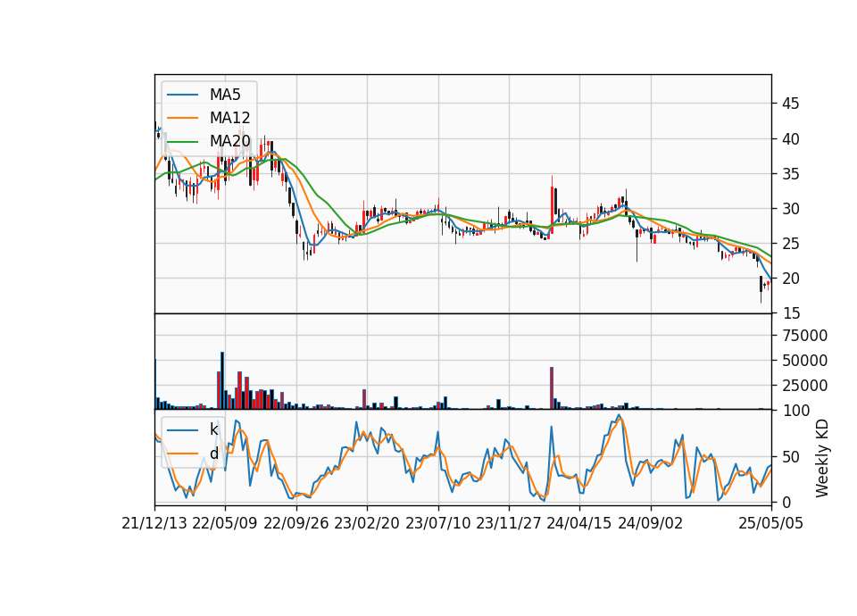Click the 75000 volume tick label

coord(804,336)
